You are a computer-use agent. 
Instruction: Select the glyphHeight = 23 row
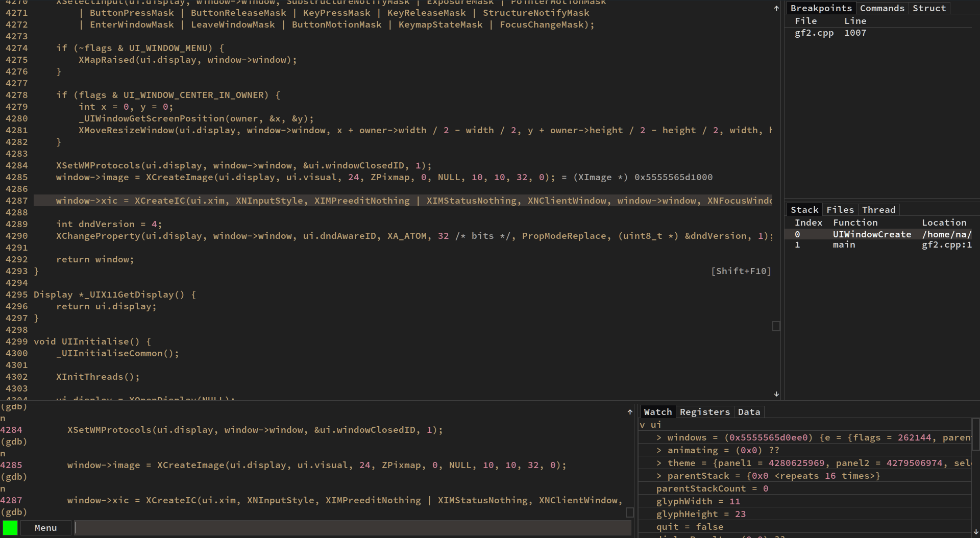[805, 514]
